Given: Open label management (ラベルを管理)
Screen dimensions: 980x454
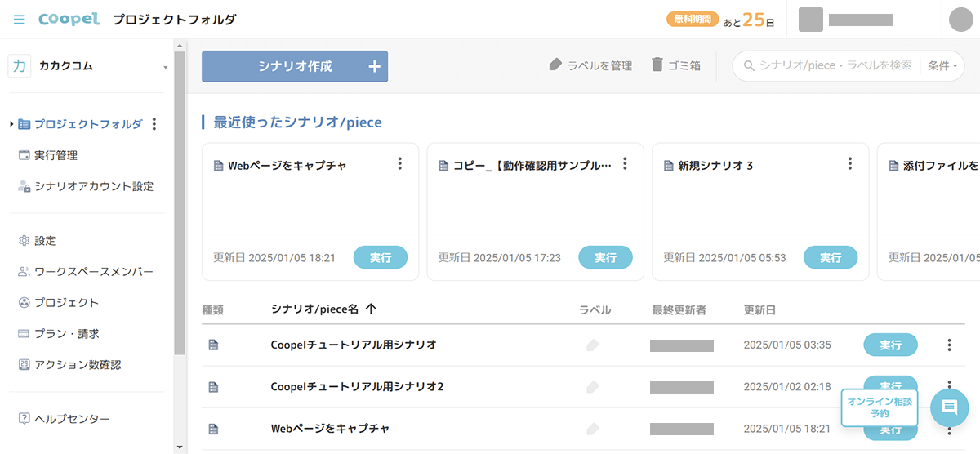Looking at the screenshot, I should click(590, 65).
